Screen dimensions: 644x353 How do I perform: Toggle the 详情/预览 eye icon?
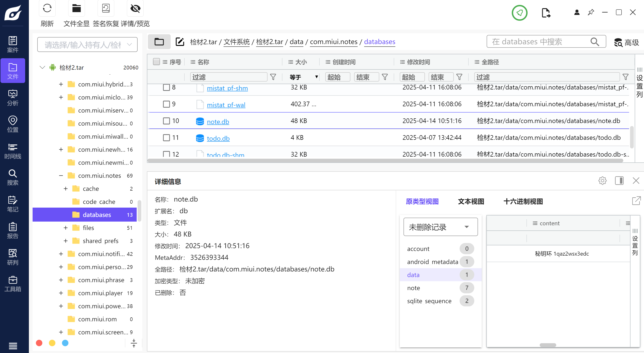click(x=135, y=8)
